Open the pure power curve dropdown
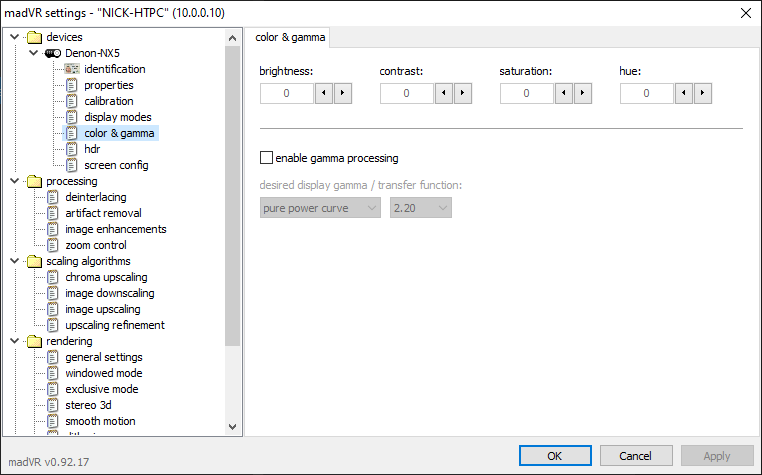The width and height of the screenshot is (762, 475). coord(320,208)
